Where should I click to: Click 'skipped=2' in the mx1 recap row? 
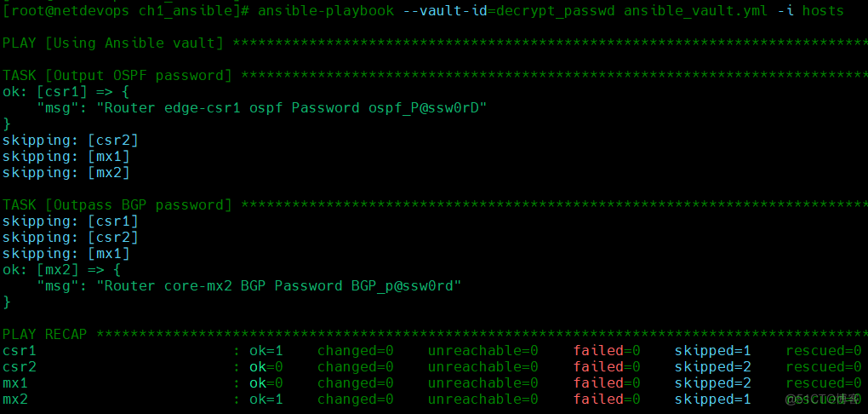coord(712,382)
